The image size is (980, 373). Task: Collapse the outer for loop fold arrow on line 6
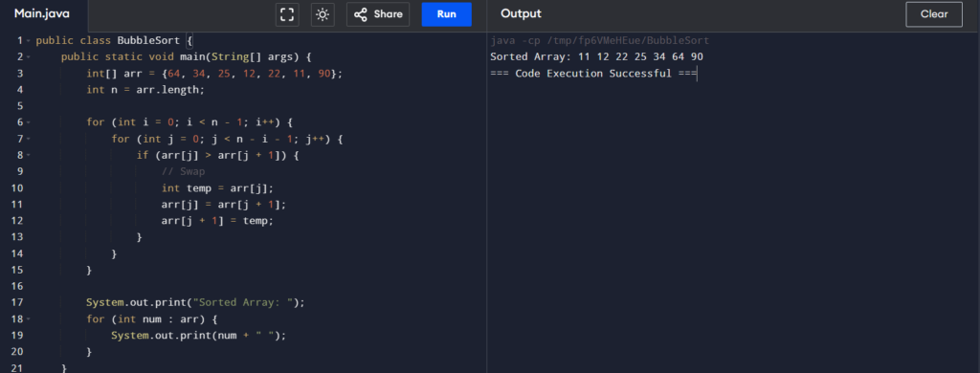click(29, 122)
